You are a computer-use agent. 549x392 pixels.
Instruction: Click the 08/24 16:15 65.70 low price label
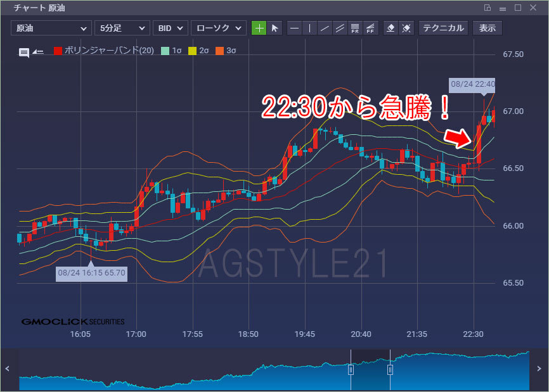coord(91,273)
